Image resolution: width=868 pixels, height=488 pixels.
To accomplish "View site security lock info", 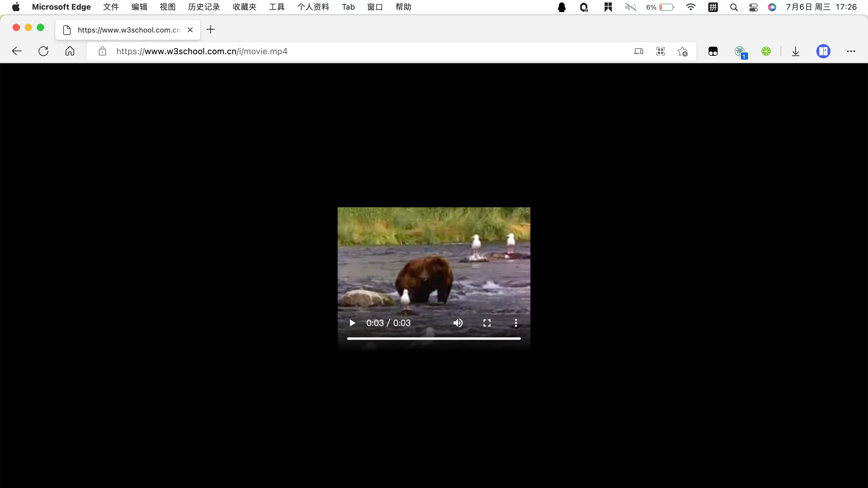I will point(102,51).
